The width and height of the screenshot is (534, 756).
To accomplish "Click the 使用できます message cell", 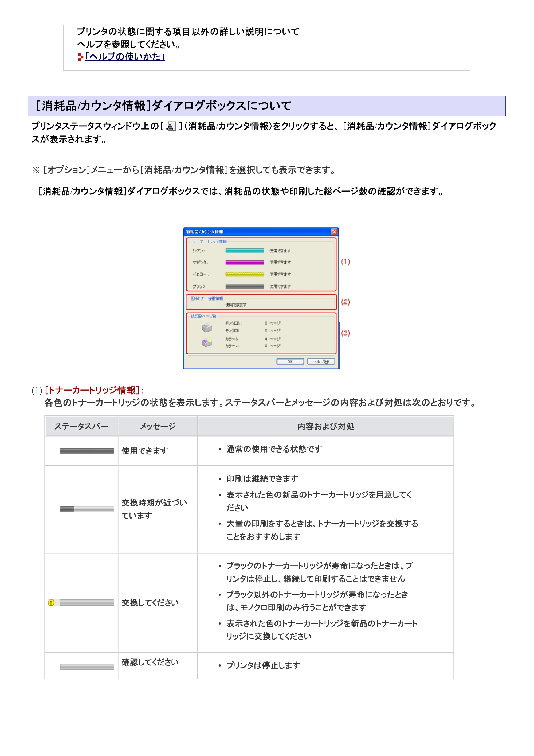I will (158, 451).
